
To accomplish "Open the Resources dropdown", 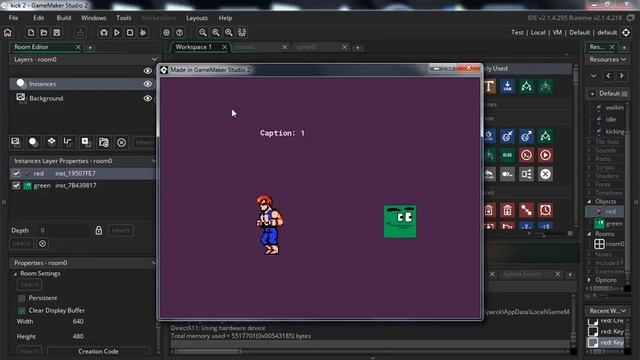I will [607, 60].
